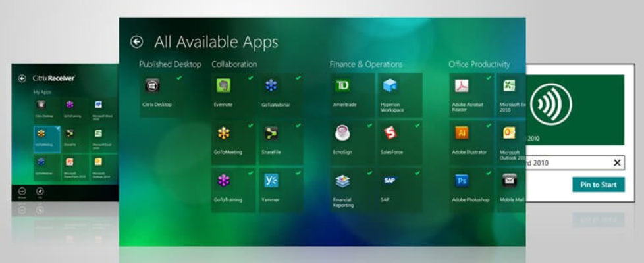The width and height of the screenshot is (644, 263).
Task: Open the Microsoft Outlook icon under Office Productivity
Action: 509,133
